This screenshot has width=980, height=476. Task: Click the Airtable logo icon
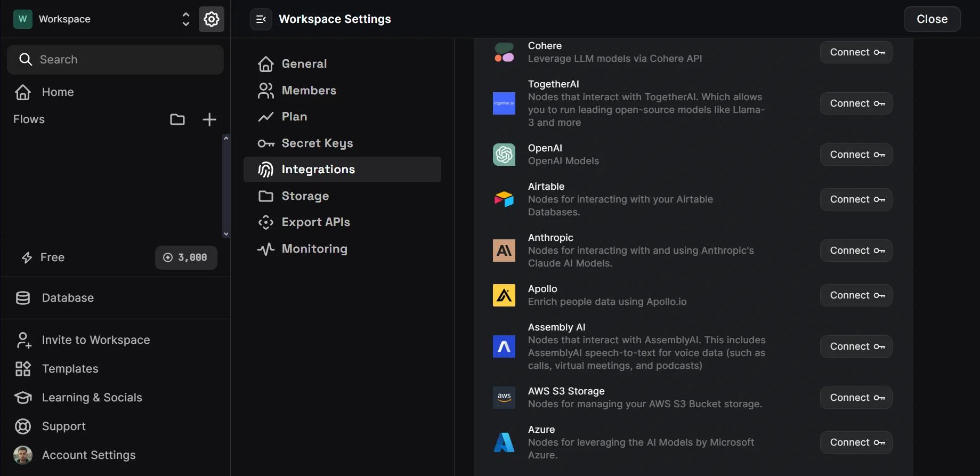point(504,199)
